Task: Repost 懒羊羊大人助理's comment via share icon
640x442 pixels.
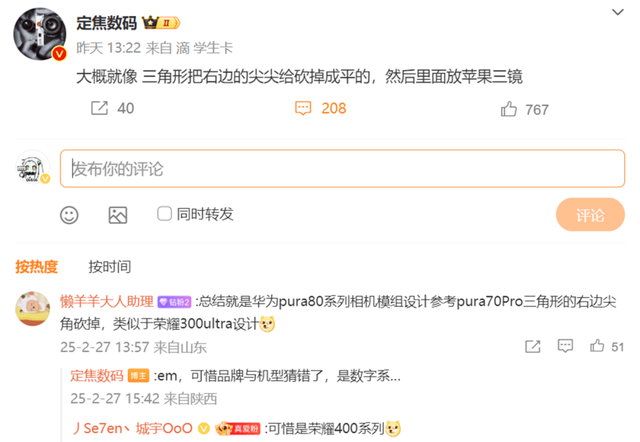Action: (533, 346)
